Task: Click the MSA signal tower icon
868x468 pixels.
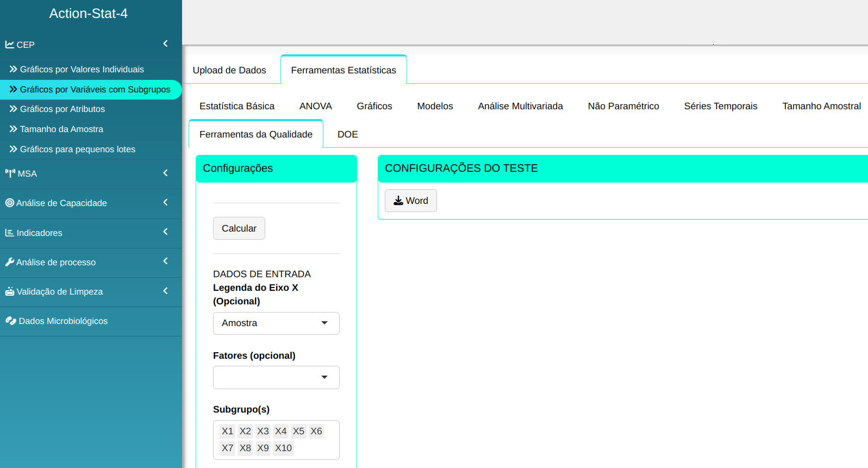Action: pos(10,173)
